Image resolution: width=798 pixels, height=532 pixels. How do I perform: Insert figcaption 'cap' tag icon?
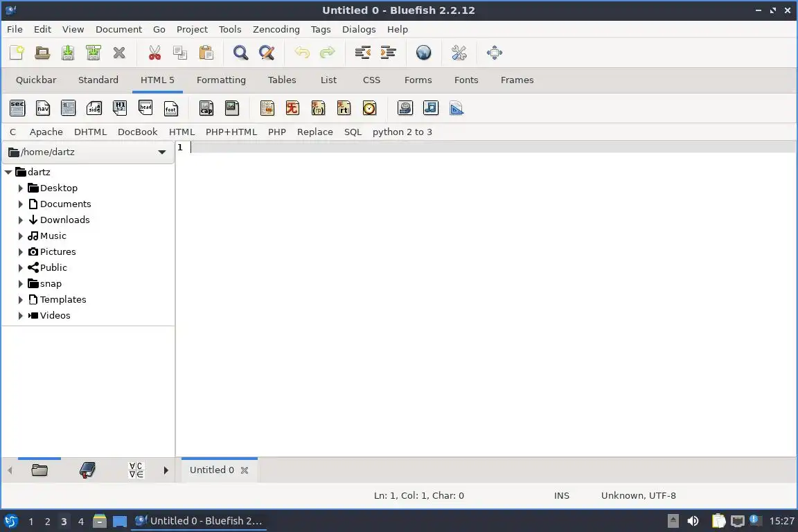click(206, 108)
